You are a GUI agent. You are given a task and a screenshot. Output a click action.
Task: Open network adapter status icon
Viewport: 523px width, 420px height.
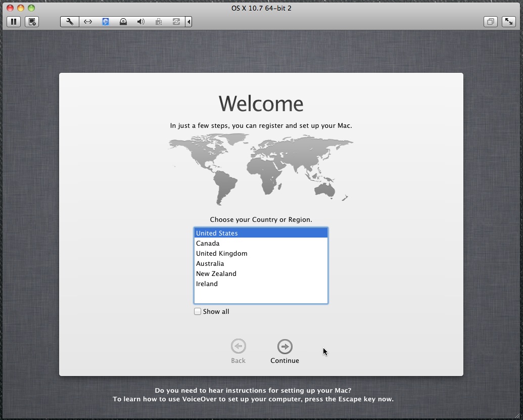pyautogui.click(x=88, y=22)
